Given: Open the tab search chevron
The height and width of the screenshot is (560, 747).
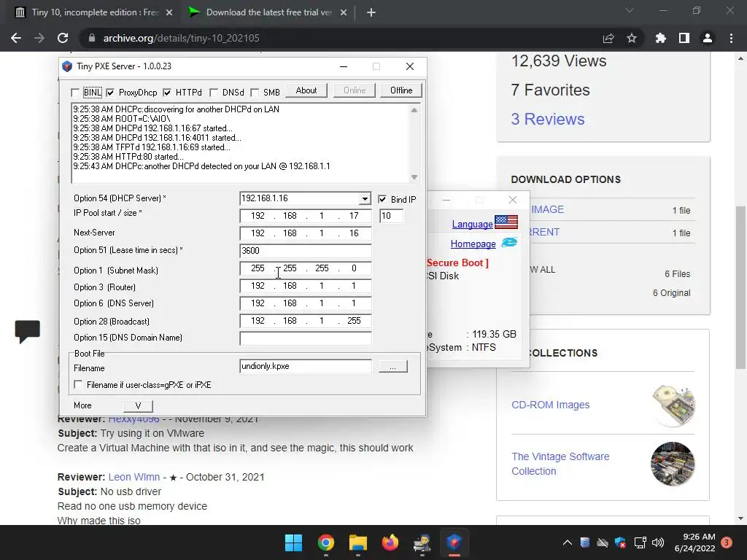Looking at the screenshot, I should click(x=630, y=10).
